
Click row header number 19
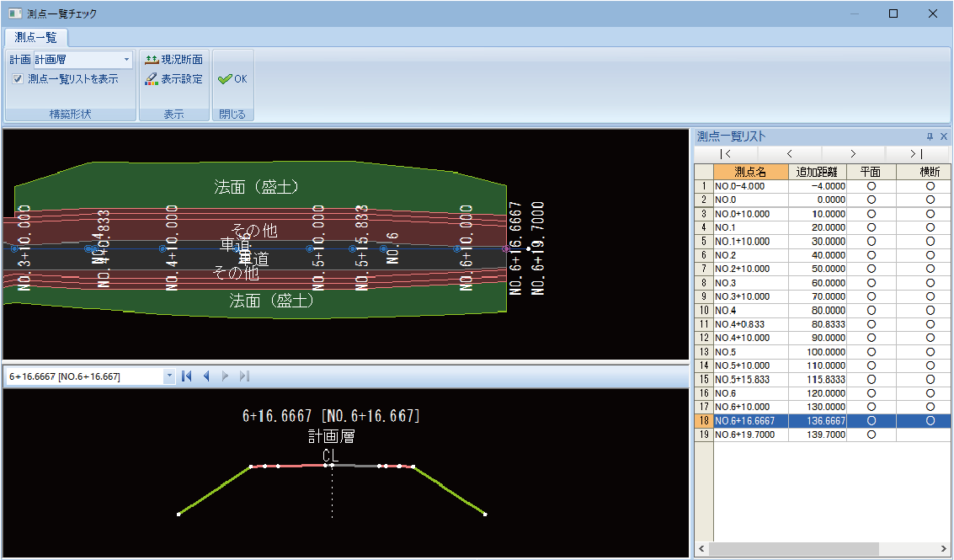tap(704, 435)
